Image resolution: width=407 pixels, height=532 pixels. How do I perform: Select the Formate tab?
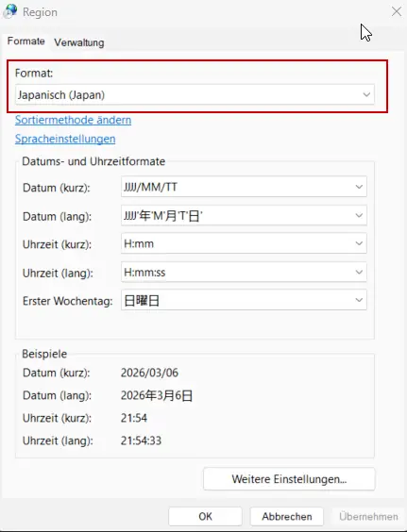pos(25,42)
